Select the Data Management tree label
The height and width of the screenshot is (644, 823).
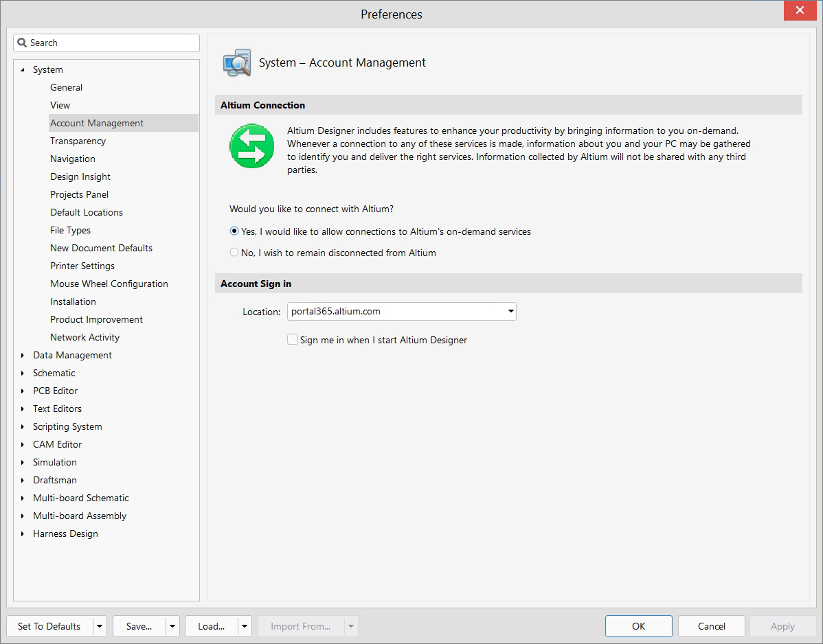(x=72, y=355)
